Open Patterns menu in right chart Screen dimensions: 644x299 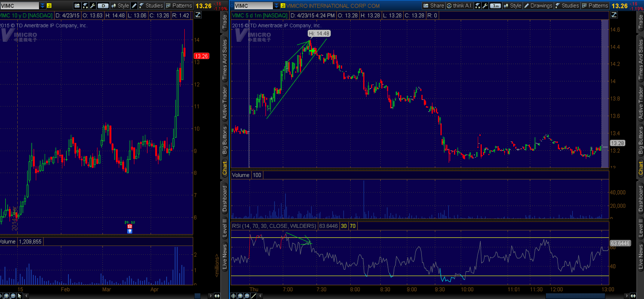click(x=595, y=6)
